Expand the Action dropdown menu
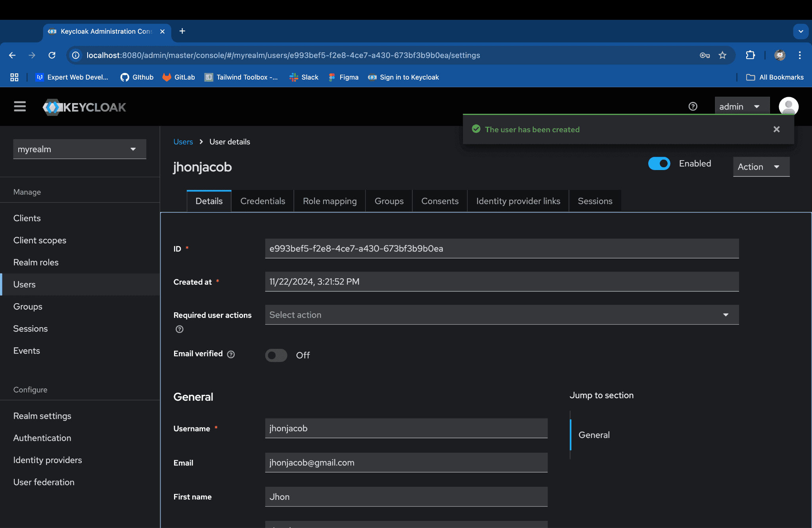 [x=761, y=167]
